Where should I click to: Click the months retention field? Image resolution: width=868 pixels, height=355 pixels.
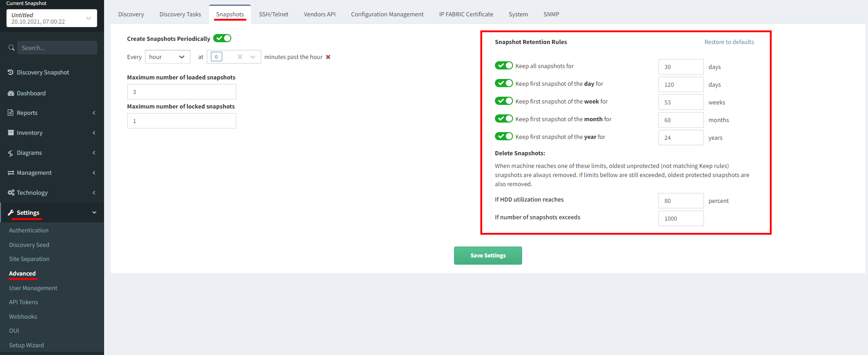pos(681,120)
